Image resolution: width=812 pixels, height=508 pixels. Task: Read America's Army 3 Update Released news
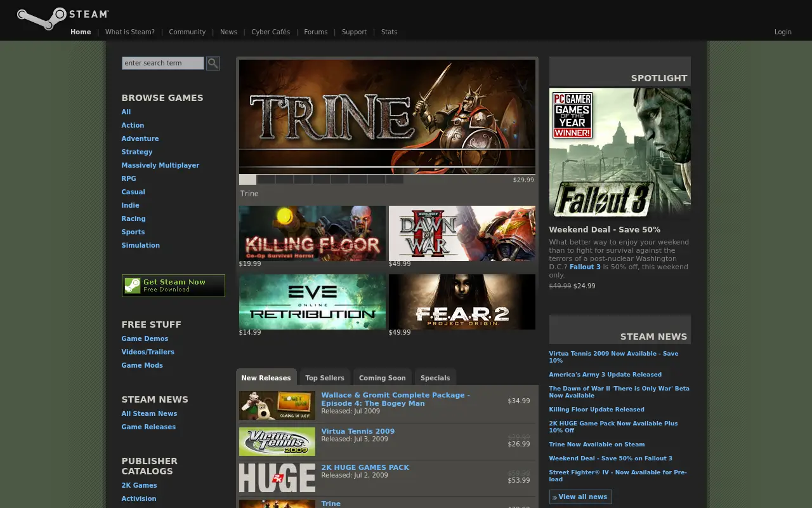(x=605, y=375)
